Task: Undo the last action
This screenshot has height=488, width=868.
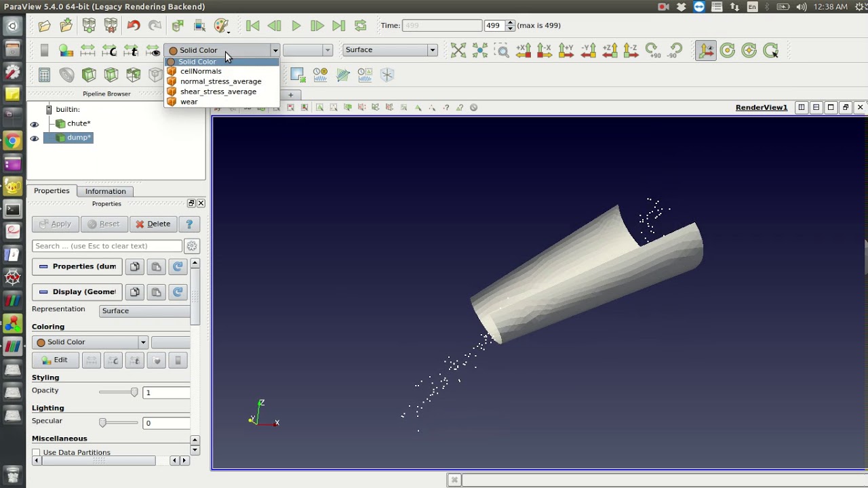Action: pyautogui.click(x=133, y=26)
